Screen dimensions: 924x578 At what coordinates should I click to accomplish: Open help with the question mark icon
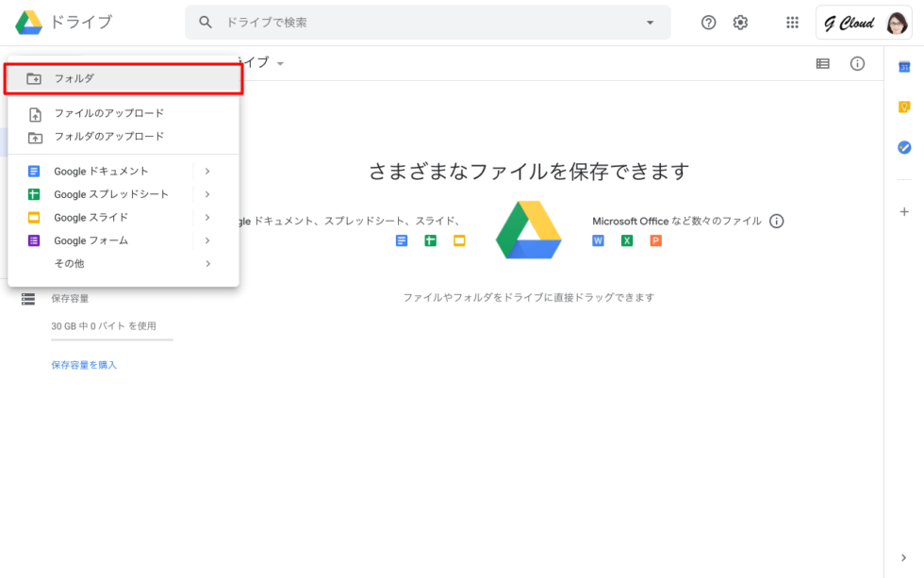[708, 22]
